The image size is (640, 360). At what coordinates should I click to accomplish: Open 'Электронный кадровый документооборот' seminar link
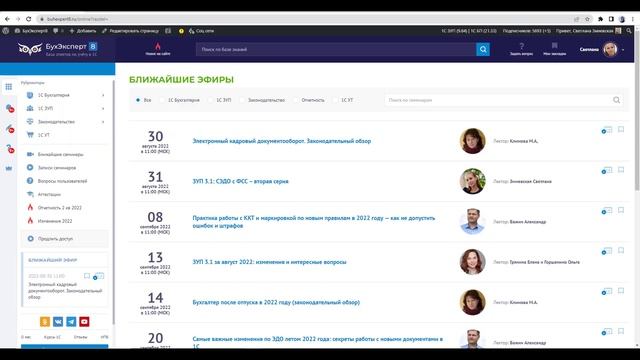click(282, 141)
